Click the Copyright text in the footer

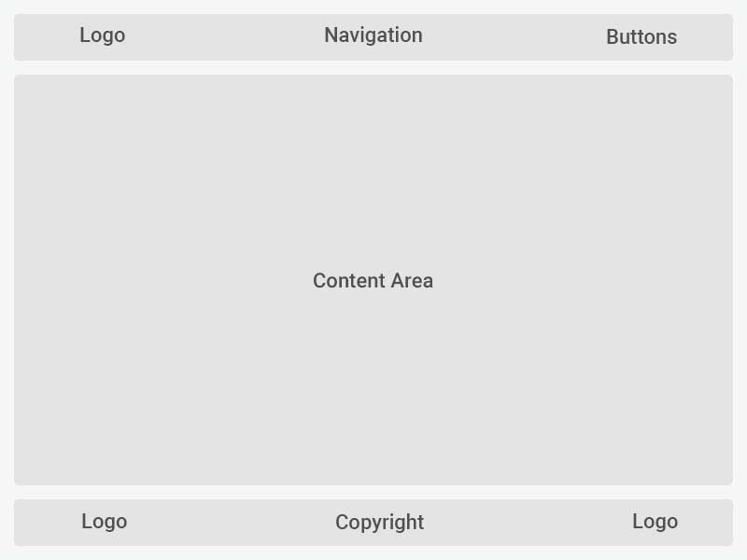[379, 523]
